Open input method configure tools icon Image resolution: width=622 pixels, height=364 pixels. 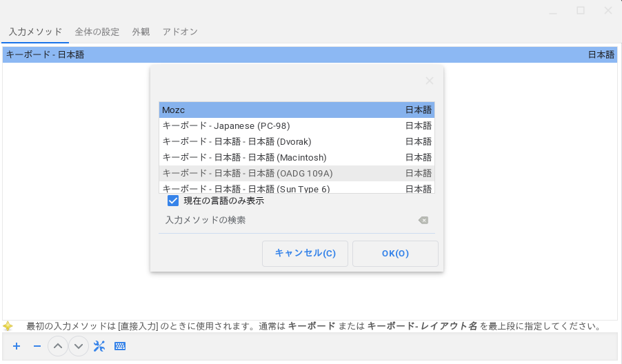(x=99, y=346)
